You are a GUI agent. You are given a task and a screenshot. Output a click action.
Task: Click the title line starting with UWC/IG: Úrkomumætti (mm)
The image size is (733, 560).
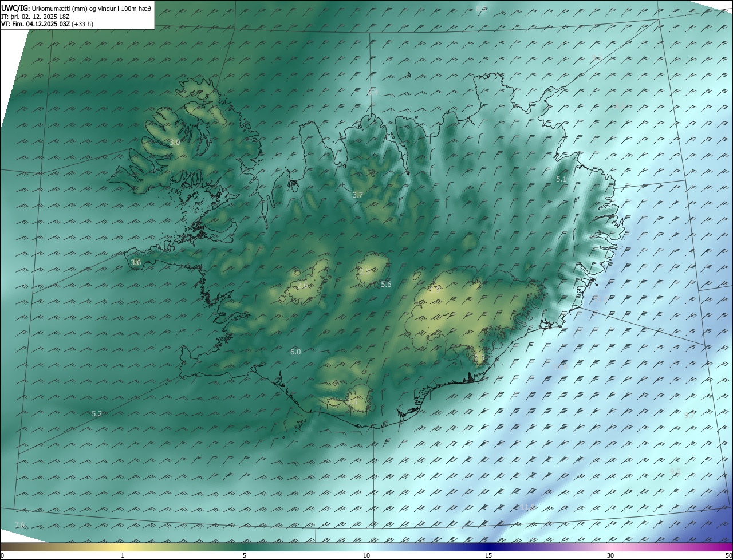pyautogui.click(x=76, y=8)
